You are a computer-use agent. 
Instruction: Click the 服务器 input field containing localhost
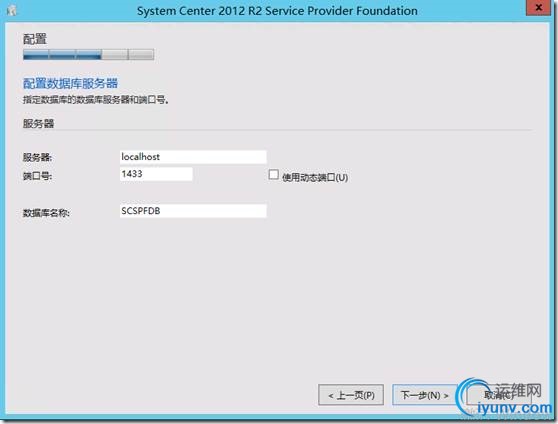193,157
